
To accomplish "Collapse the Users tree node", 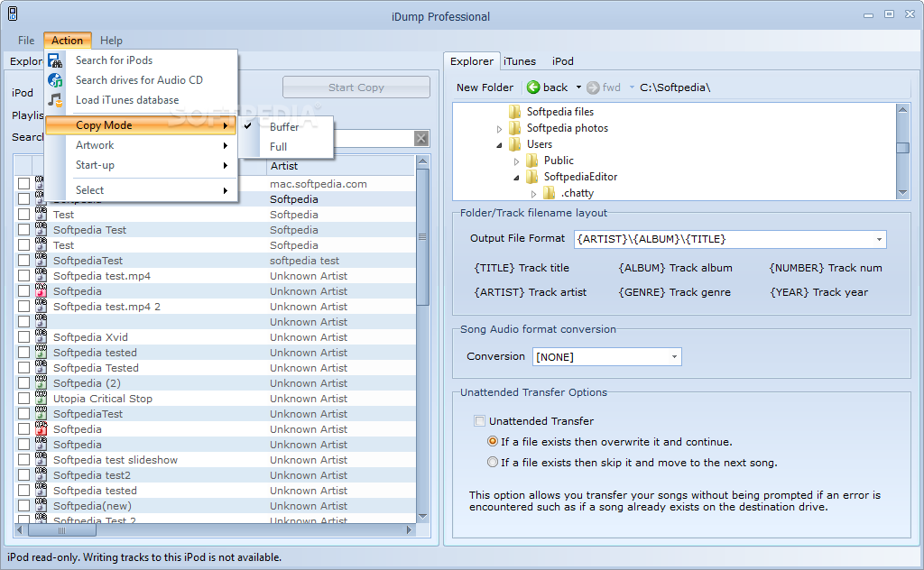I will (499, 145).
